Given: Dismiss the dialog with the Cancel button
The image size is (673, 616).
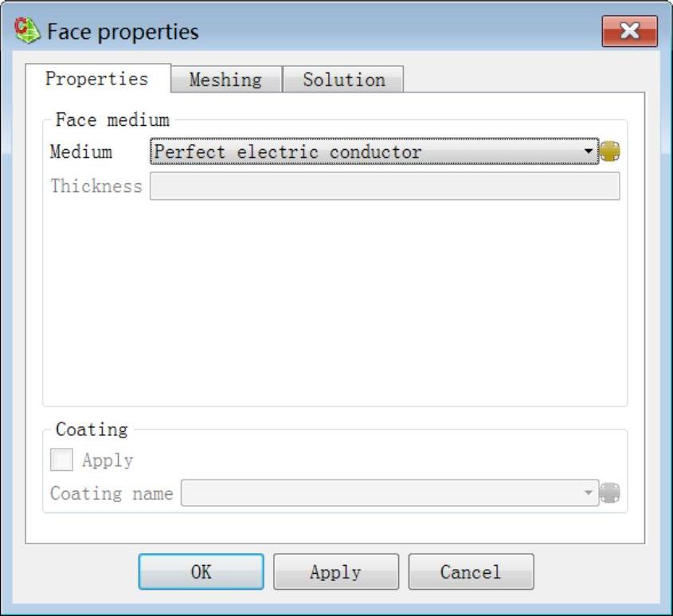Looking at the screenshot, I should (471, 571).
